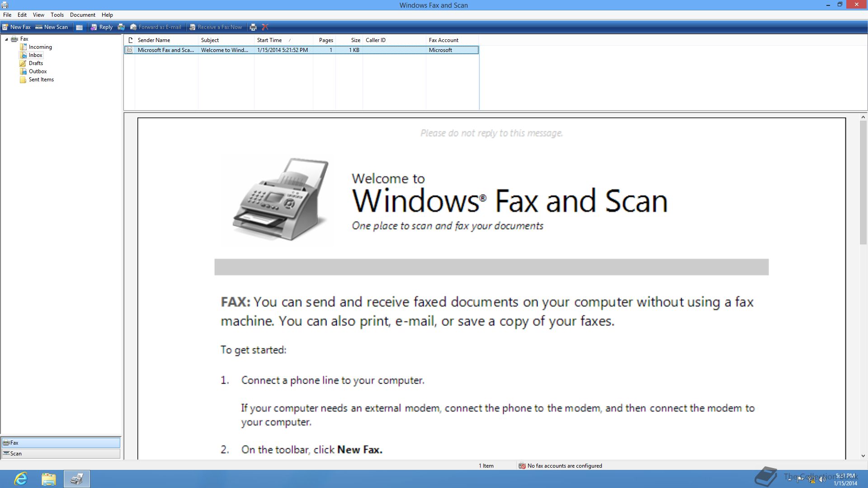
Task: Click the app icon in title bar
Action: click(5, 5)
